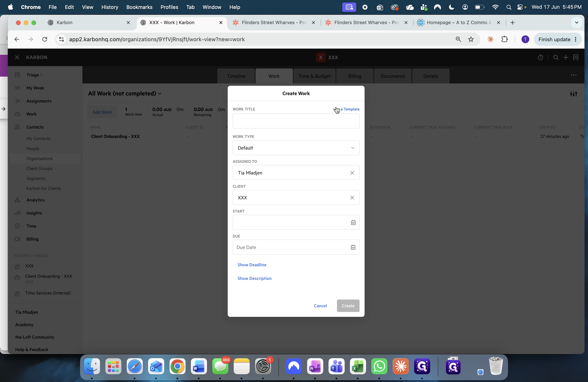Screen dimensions: 588x382
Task: Click the Add Work button
Action: [102, 112]
